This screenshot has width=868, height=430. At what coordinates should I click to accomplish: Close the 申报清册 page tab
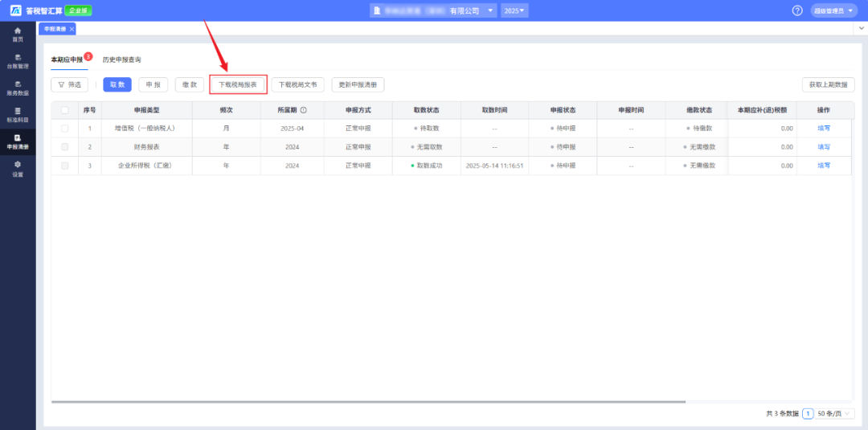(x=72, y=29)
